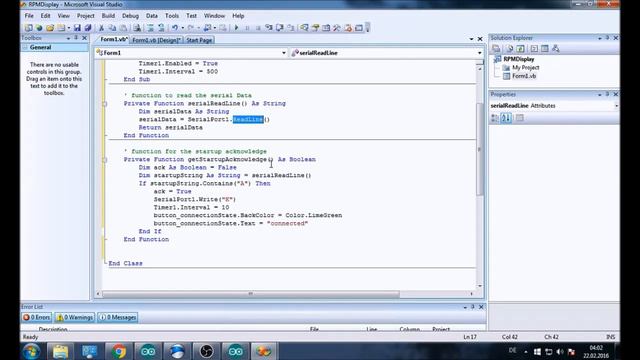Toggle the 0 Warnings filter
640x360 pixels.
pyautogui.click(x=75, y=317)
